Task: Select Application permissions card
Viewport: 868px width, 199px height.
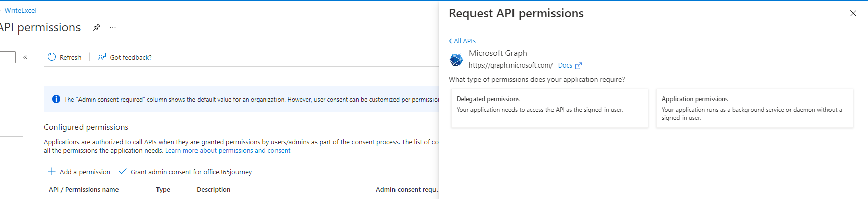Action: coord(755,108)
